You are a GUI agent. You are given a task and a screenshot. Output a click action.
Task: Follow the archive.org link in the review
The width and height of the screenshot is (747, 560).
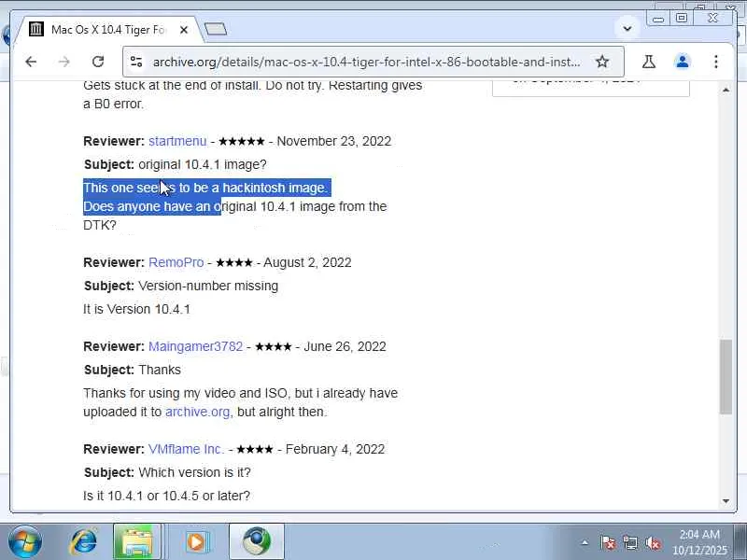point(198,412)
